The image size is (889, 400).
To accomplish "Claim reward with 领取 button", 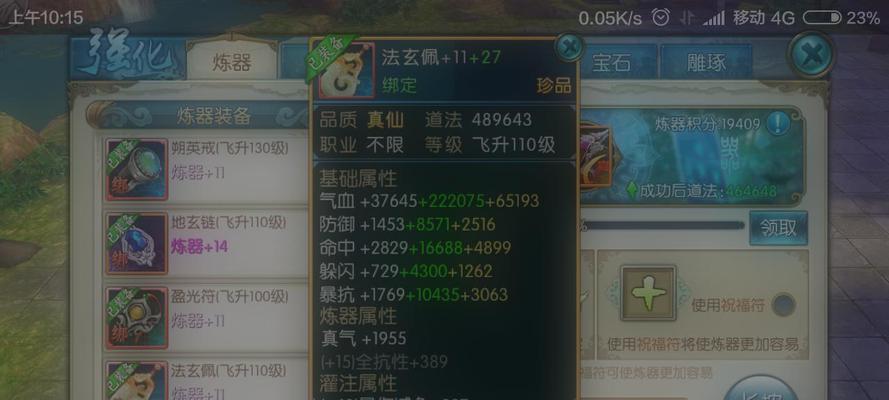I will point(778,228).
